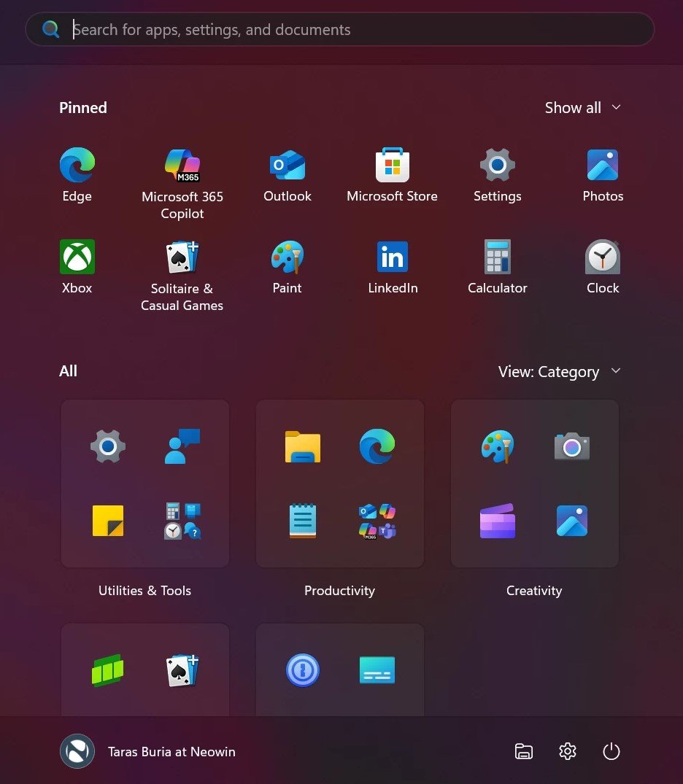Open Microsoft Store from Pinned

pos(393,174)
